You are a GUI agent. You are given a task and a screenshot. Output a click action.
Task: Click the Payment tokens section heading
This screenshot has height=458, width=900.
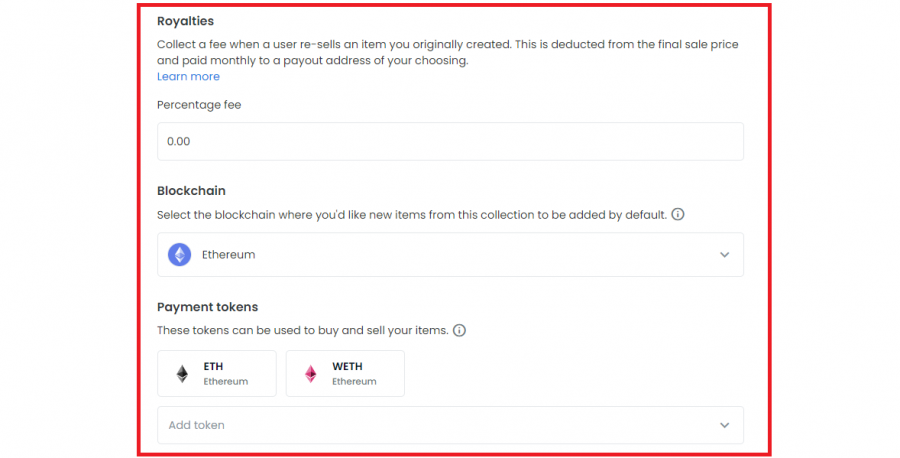tap(207, 307)
